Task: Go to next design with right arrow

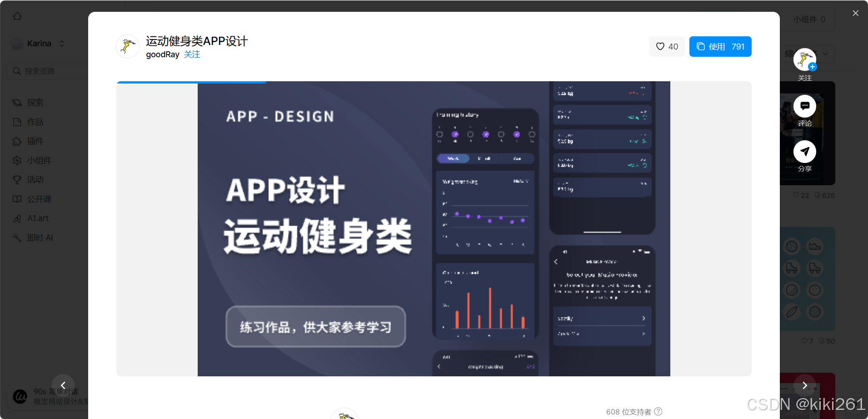Action: pos(805,385)
